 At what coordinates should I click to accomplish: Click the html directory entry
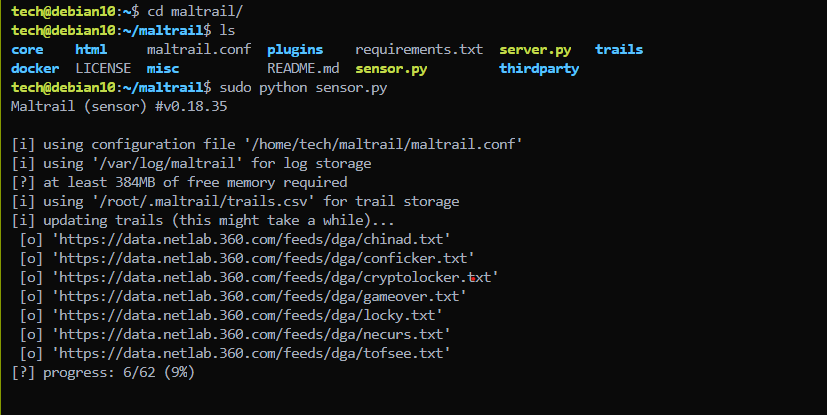91,50
